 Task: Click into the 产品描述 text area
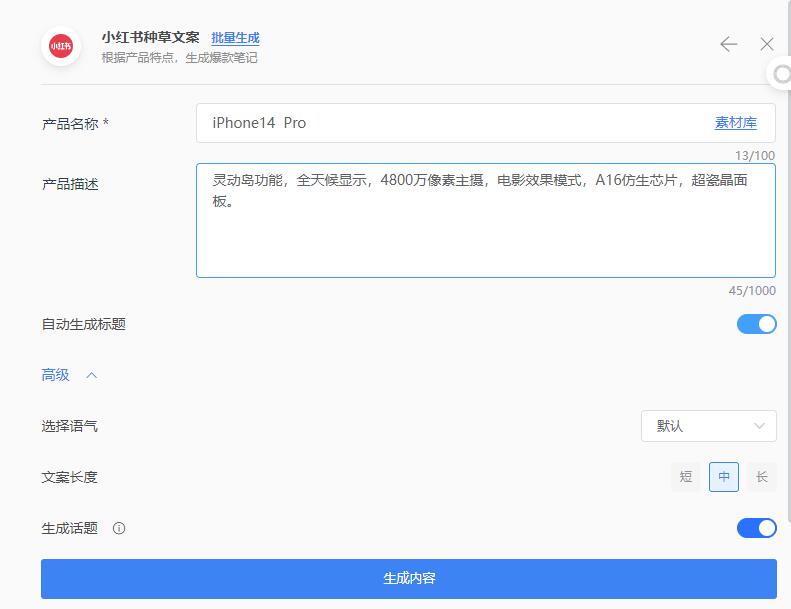coord(485,220)
